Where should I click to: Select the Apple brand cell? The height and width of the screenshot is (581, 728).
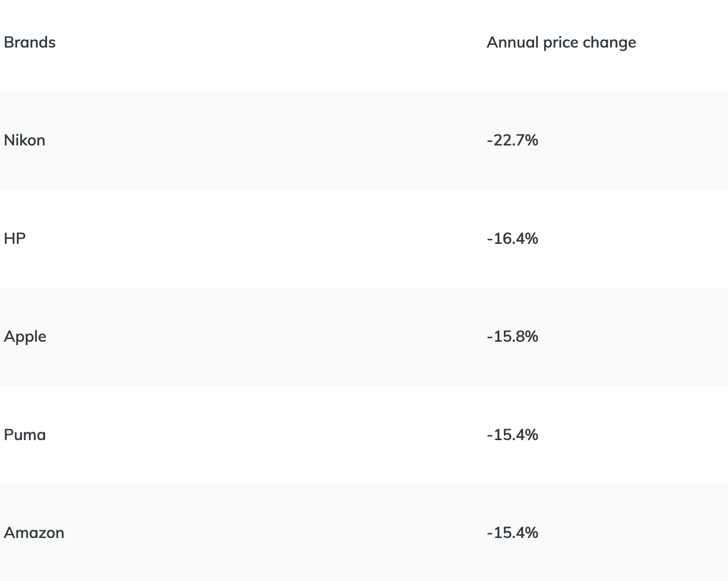[x=25, y=337]
